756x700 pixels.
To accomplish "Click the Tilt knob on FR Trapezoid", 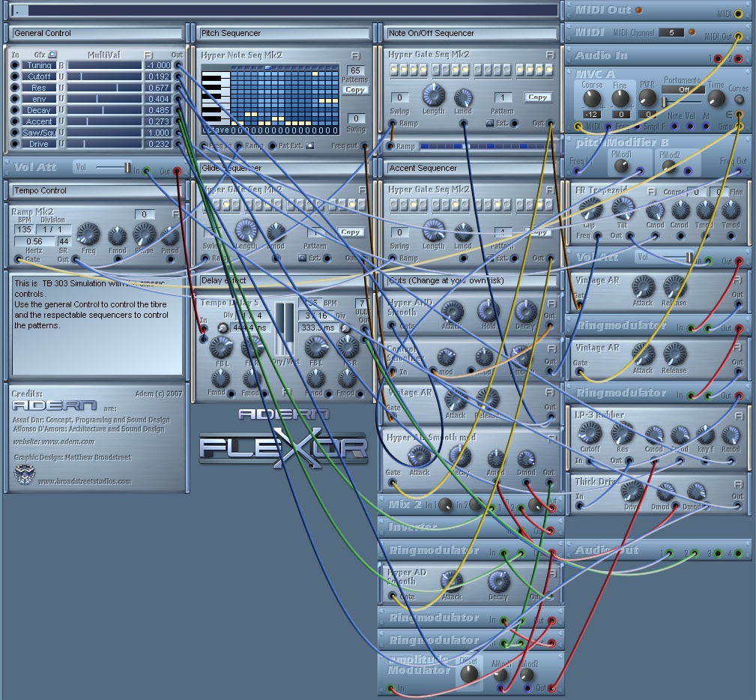I will tap(623, 209).
